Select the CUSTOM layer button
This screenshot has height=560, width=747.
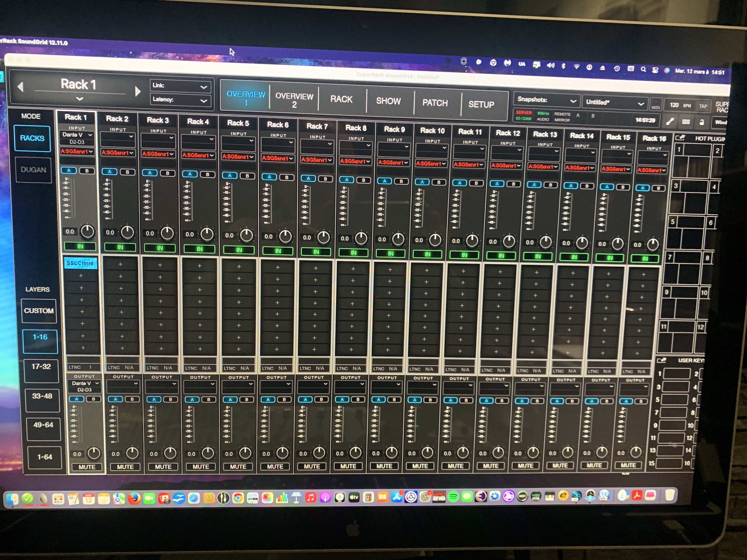point(39,311)
